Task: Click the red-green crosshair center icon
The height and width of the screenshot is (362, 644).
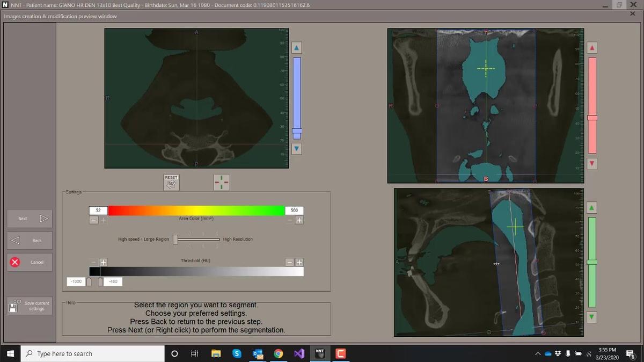Action: point(222,183)
